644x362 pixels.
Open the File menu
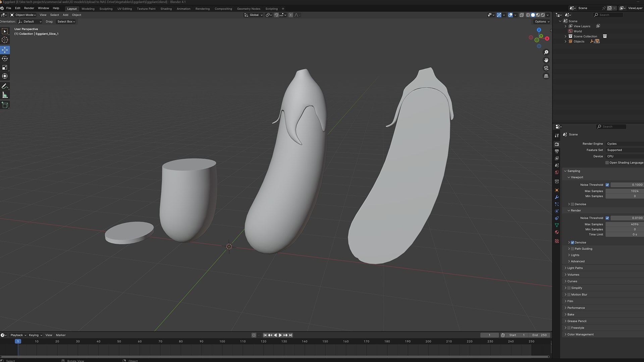pyautogui.click(x=9, y=8)
